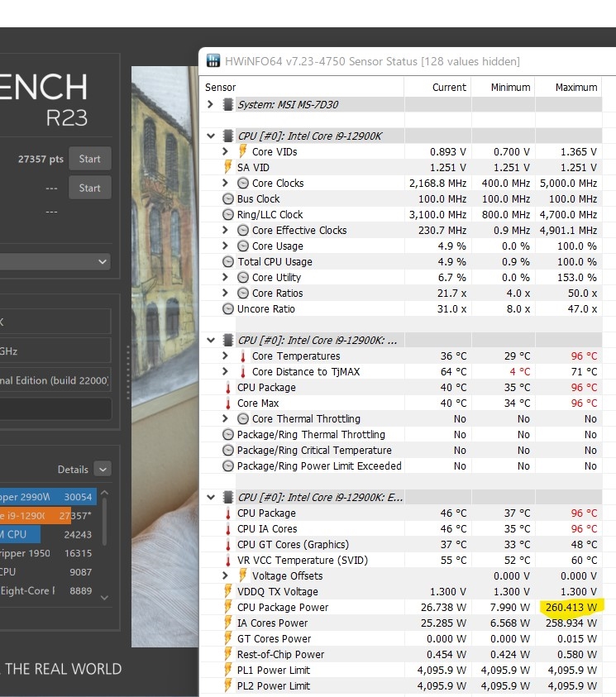Screen dimensions: 616x697
Task: Click the clock icon beside Package/Ring Power Limit Exceeded
Action: (x=227, y=465)
